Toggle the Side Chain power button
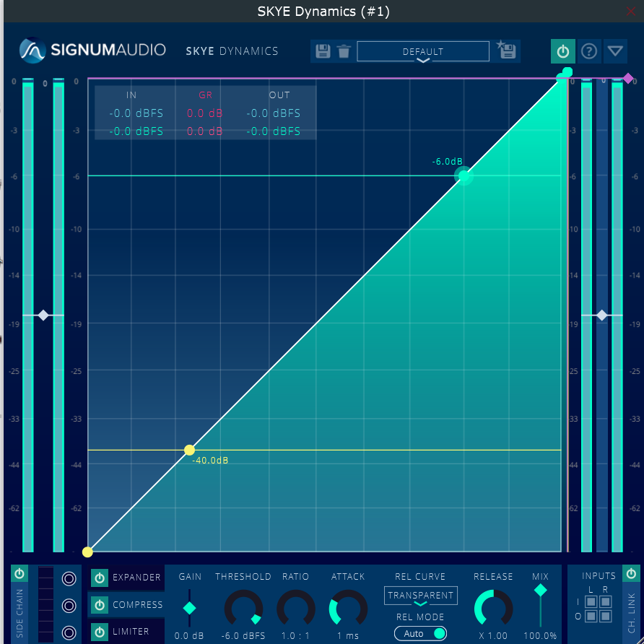Image resolution: width=644 pixels, height=644 pixels. pos(19,574)
